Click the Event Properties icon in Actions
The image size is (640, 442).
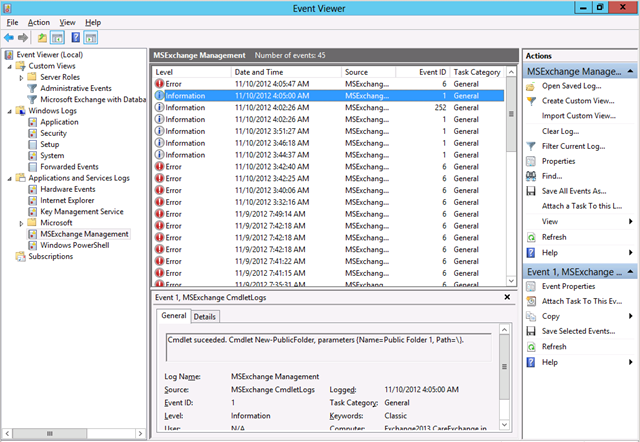[531, 287]
